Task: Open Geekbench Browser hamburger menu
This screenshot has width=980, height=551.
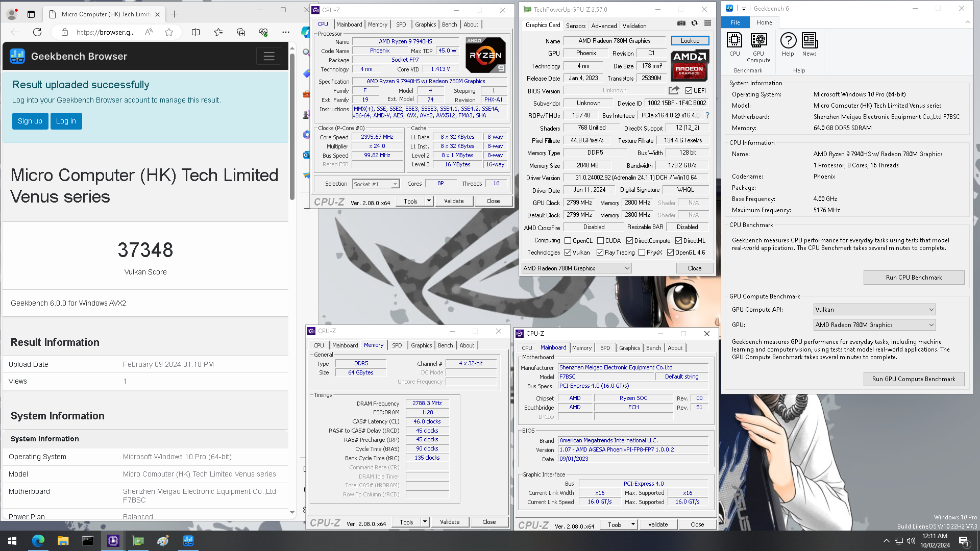Action: click(x=269, y=56)
